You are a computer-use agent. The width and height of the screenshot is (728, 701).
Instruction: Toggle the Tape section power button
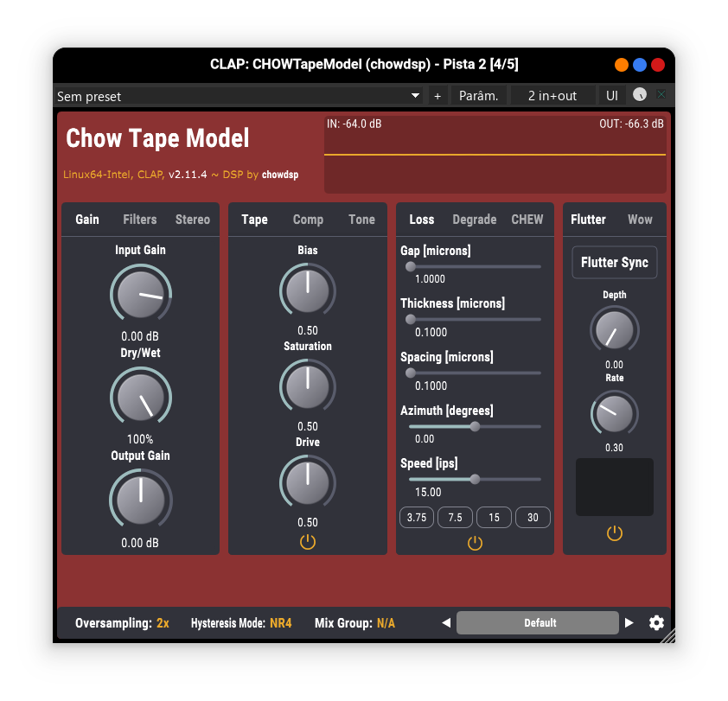[x=307, y=542]
